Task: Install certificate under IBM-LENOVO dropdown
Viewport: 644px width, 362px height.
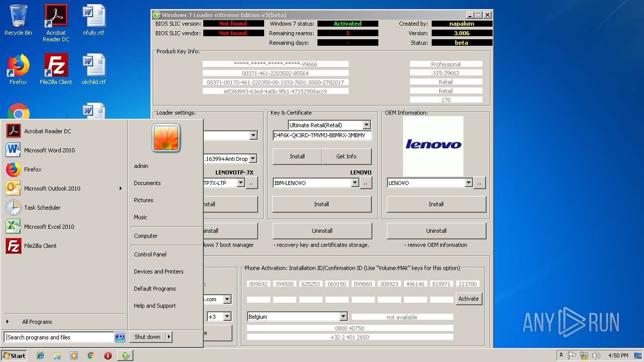Action: (321, 204)
